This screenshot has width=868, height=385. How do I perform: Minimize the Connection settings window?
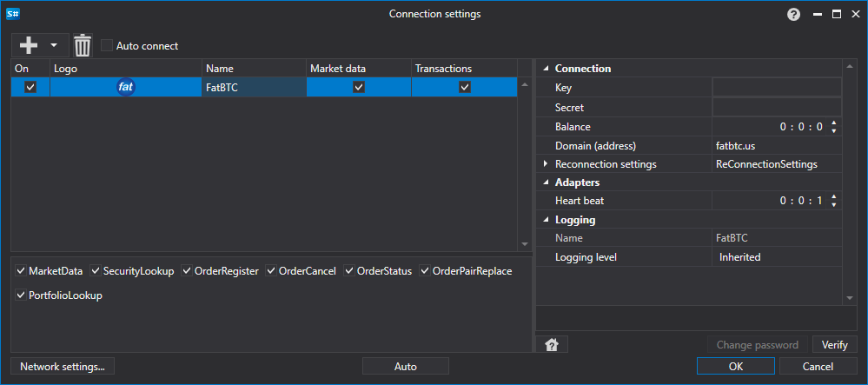point(818,15)
